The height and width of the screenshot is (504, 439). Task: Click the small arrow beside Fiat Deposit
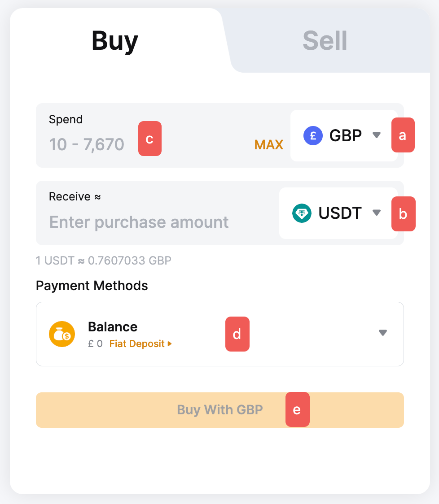(x=170, y=344)
